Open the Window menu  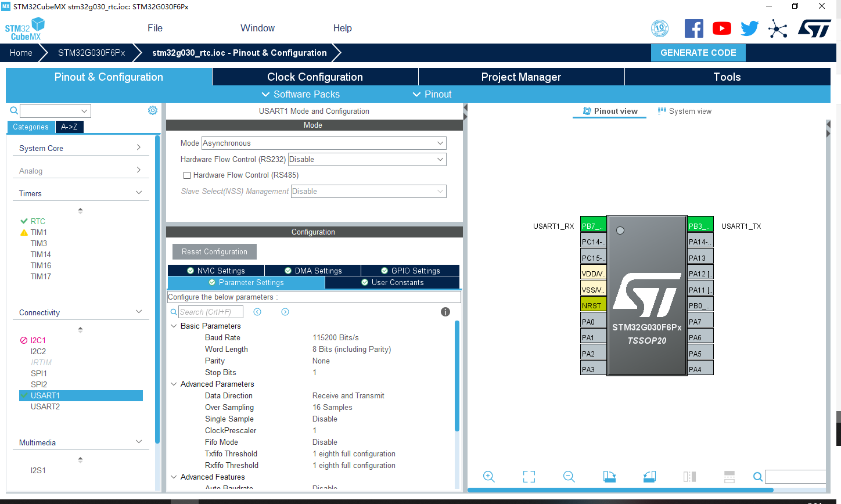pos(257,28)
